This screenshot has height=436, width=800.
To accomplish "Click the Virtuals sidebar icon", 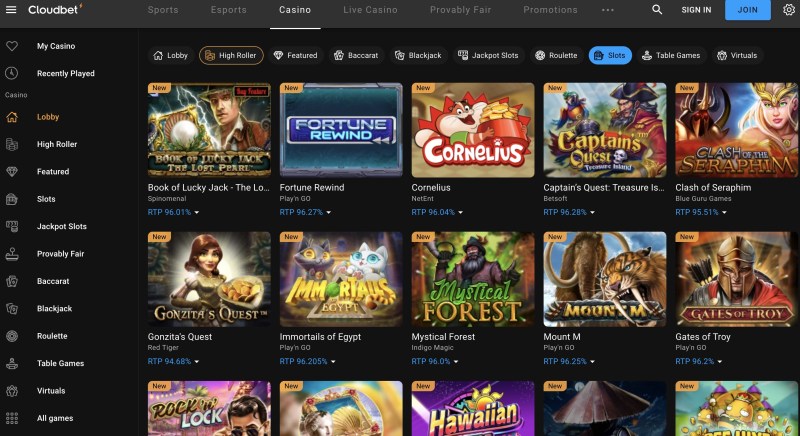I will (12, 391).
